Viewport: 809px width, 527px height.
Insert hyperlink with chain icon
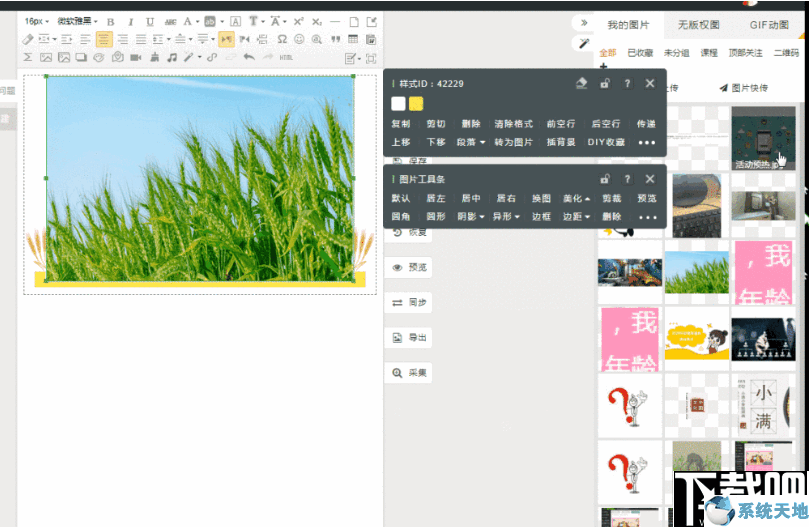pos(212,57)
